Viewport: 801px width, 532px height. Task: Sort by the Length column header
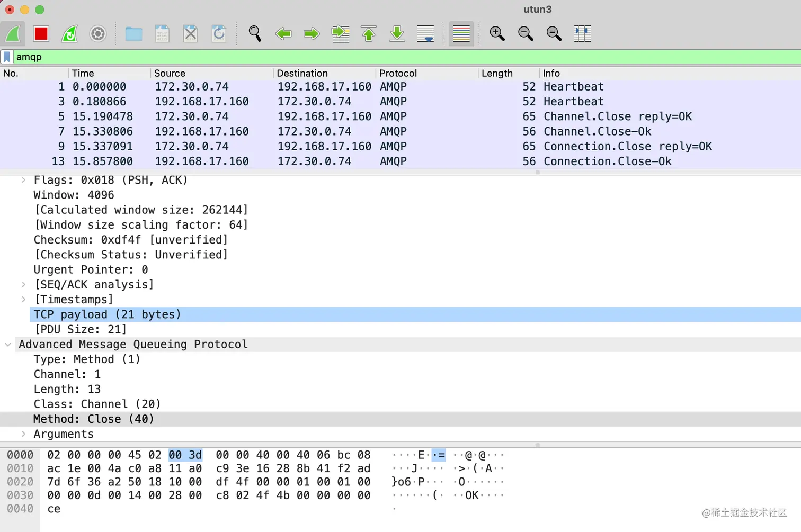[509, 73]
